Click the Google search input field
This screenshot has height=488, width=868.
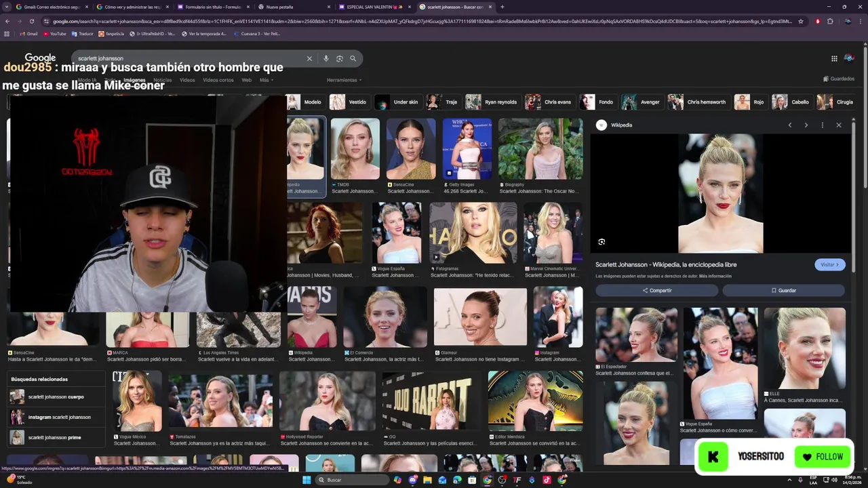pos(190,58)
